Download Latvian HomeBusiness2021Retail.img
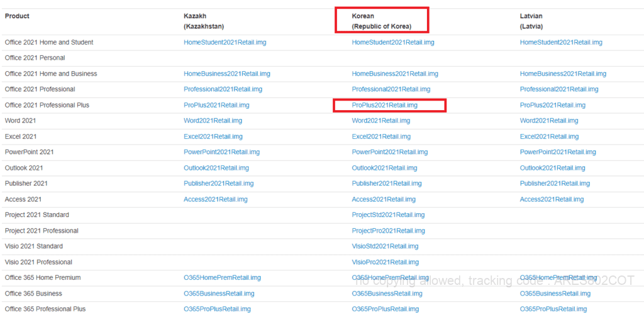The image size is (644, 322). click(563, 74)
